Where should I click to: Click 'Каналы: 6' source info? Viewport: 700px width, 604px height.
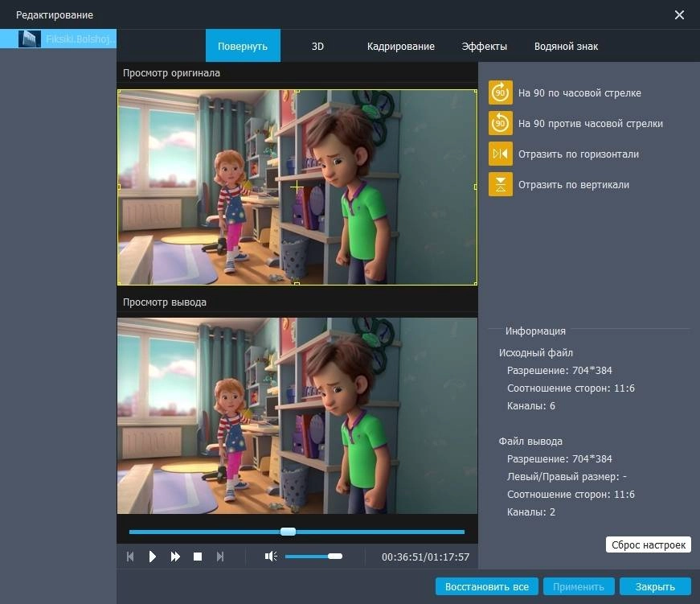[530, 405]
